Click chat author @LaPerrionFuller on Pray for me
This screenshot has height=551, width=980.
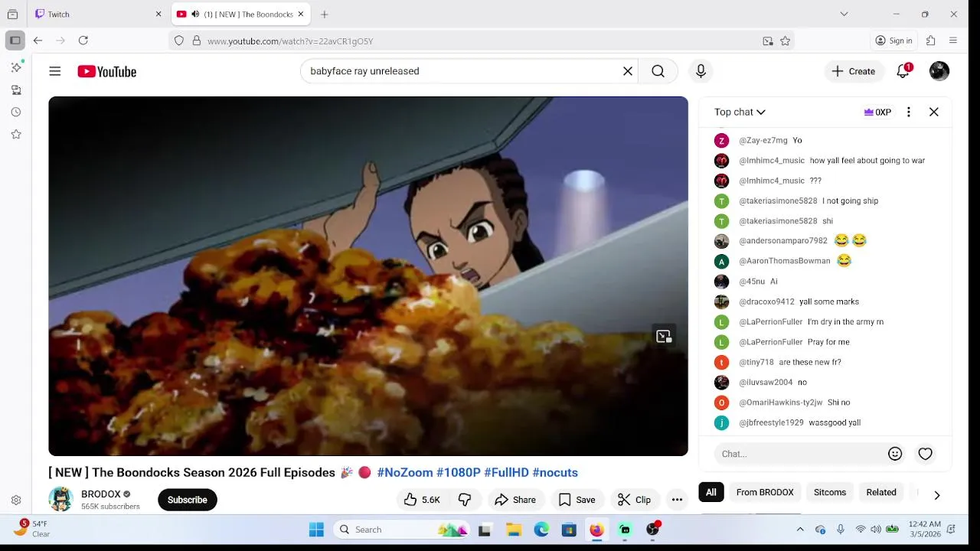[x=770, y=342]
